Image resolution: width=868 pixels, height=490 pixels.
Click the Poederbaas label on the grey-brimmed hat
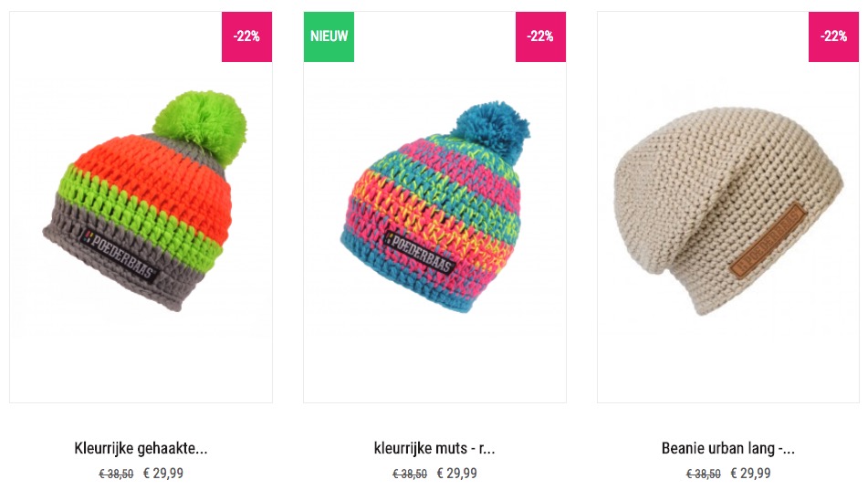pyautogui.click(x=120, y=255)
